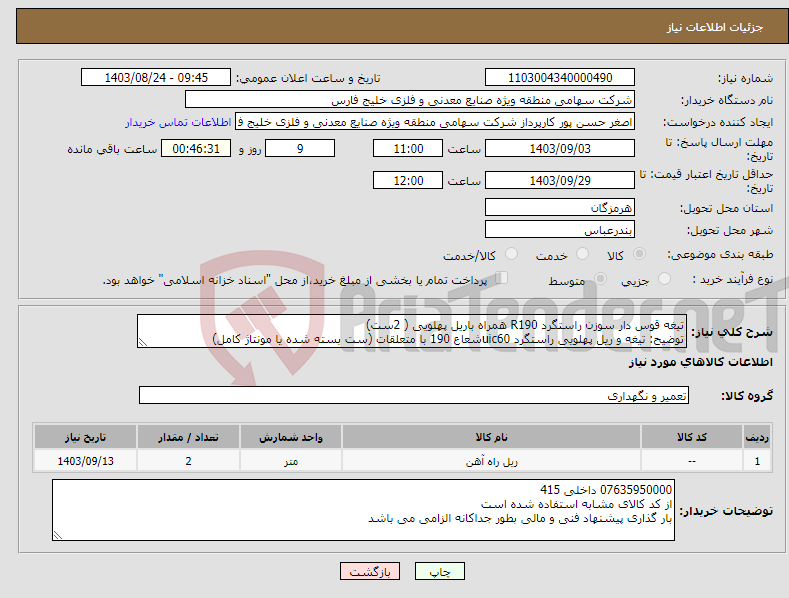The image size is (789, 598).
Task: Click the تاریخ نیاز column header
Action: pos(86,437)
